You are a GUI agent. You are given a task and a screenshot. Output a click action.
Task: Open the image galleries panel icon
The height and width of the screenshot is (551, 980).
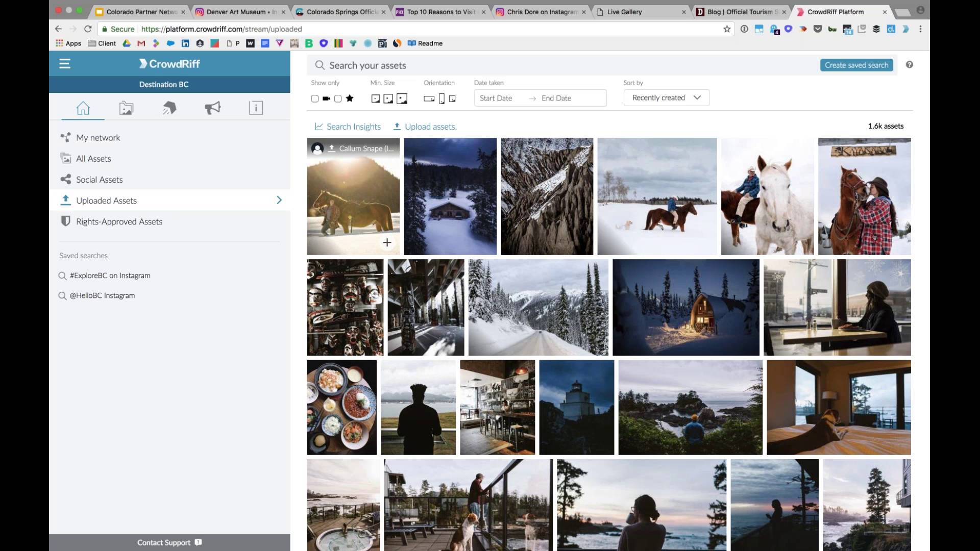pyautogui.click(x=126, y=108)
